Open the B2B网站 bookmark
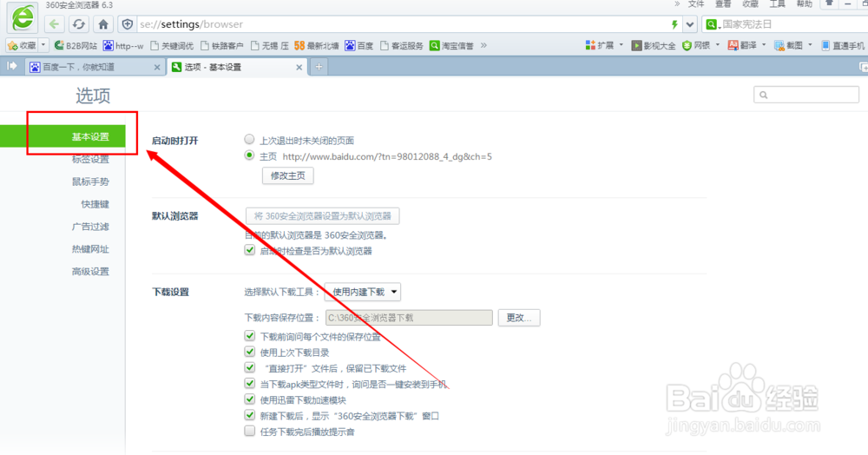The height and width of the screenshot is (455, 868). pyautogui.click(x=76, y=45)
